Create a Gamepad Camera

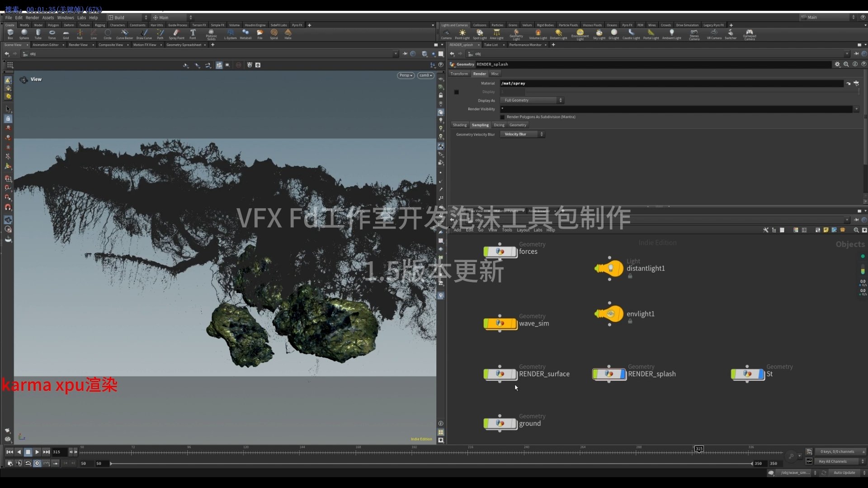click(x=749, y=34)
